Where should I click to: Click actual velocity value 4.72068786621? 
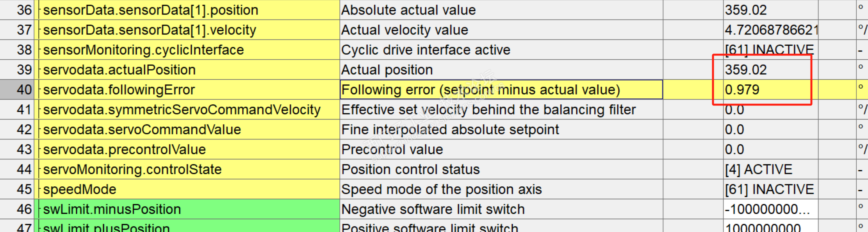tap(771, 30)
